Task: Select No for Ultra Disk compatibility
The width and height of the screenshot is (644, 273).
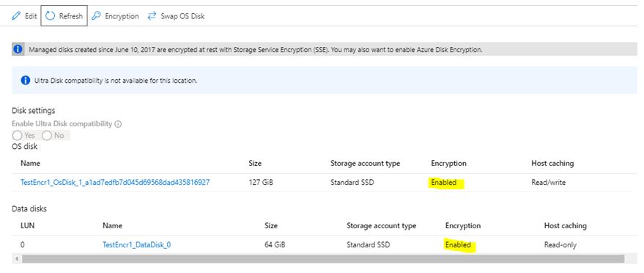Action: pyautogui.click(x=47, y=135)
